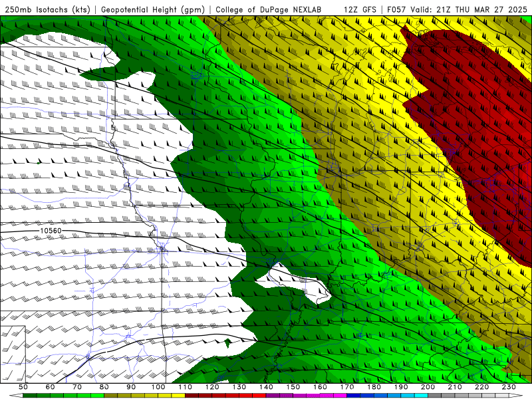Click the '80' colorbar tick label
532x399 pixels.
click(104, 387)
